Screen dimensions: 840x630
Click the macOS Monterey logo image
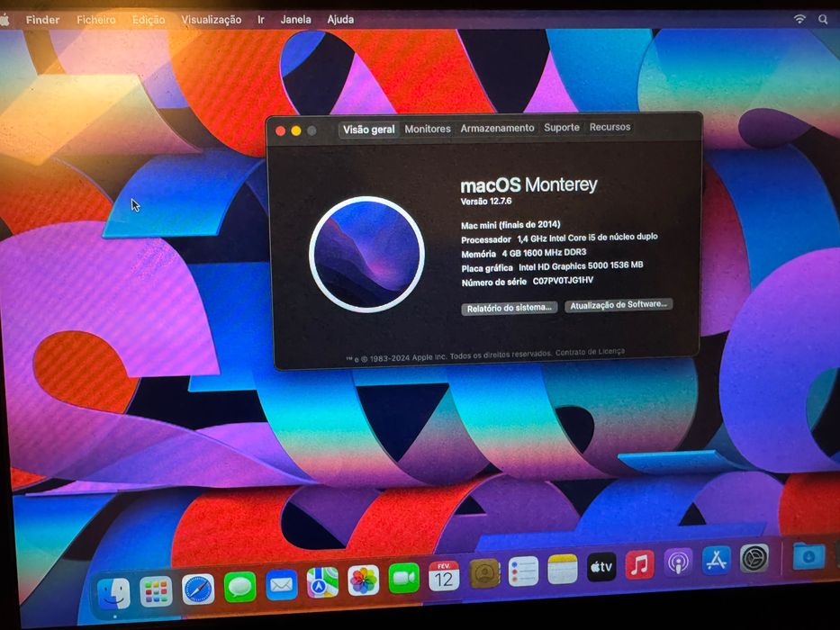(x=367, y=255)
